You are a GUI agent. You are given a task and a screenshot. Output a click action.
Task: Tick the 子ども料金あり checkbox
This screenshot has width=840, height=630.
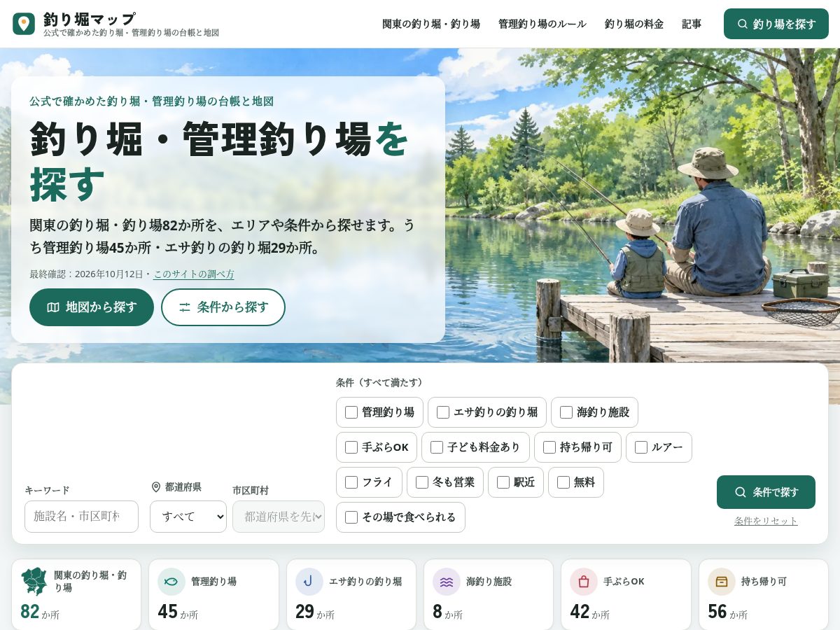click(x=437, y=447)
